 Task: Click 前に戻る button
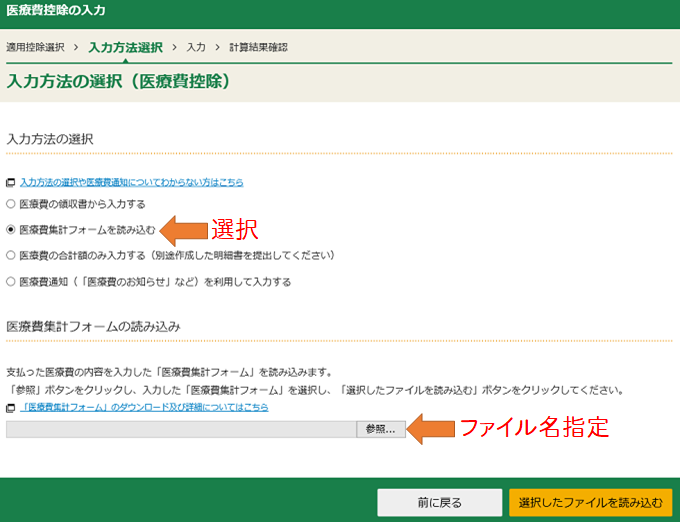(x=440, y=502)
